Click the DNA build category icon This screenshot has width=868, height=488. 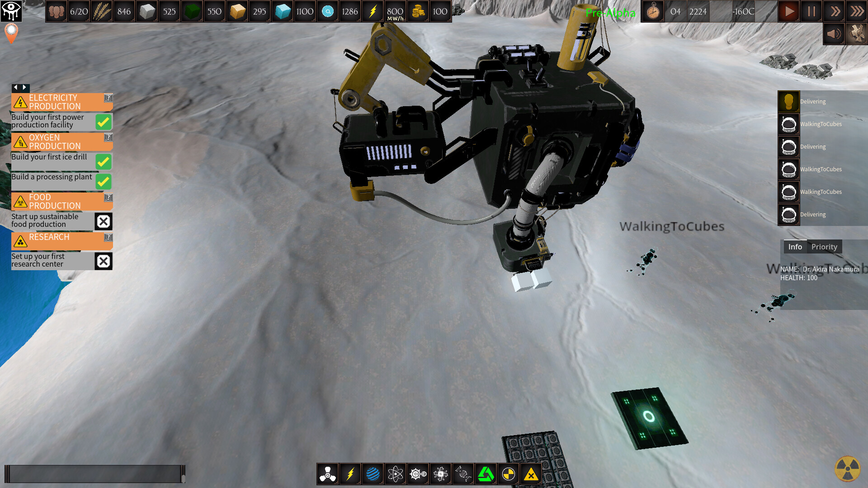coord(463,474)
